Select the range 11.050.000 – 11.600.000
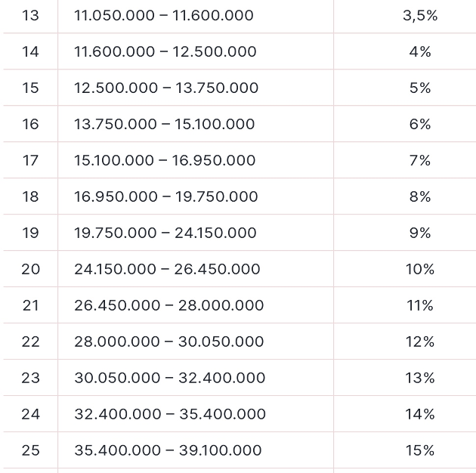 [x=164, y=15]
